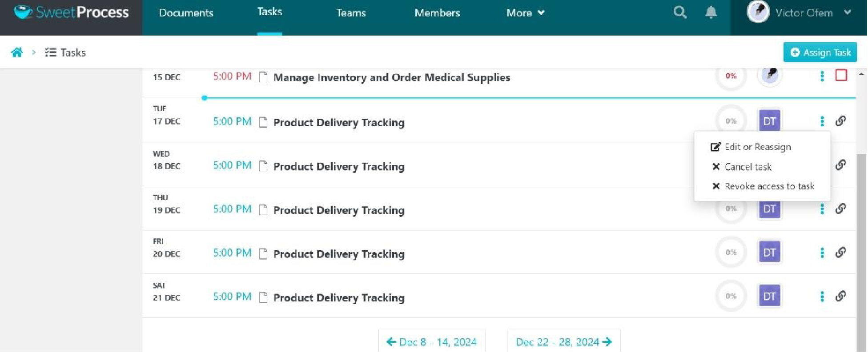The image size is (868, 353).
Task: Select Revoke access to task
Action: 768,186
